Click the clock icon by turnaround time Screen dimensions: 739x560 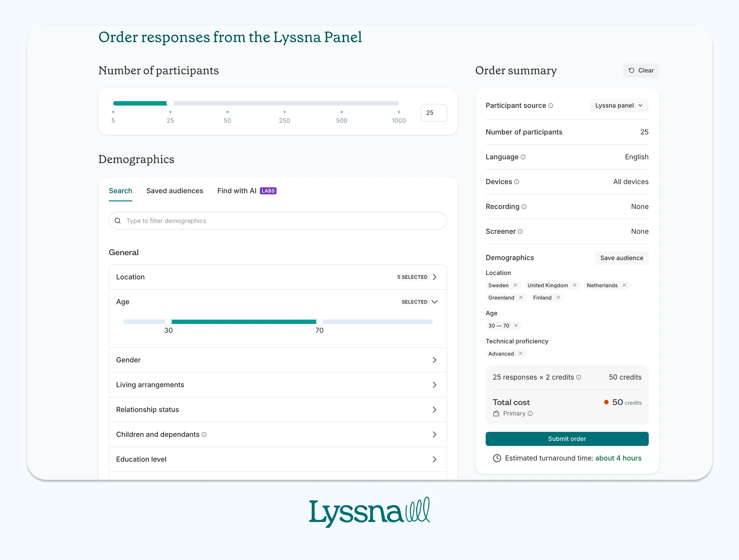tap(497, 458)
